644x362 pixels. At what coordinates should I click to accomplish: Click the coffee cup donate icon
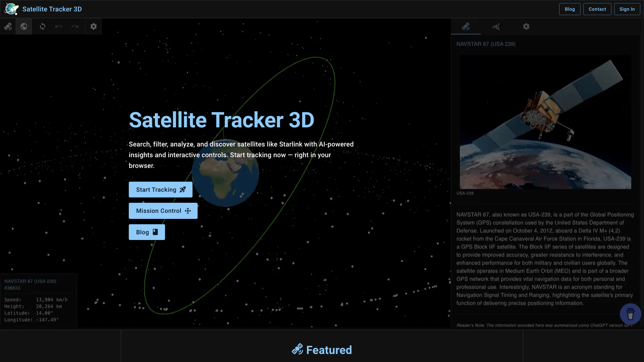point(630,314)
